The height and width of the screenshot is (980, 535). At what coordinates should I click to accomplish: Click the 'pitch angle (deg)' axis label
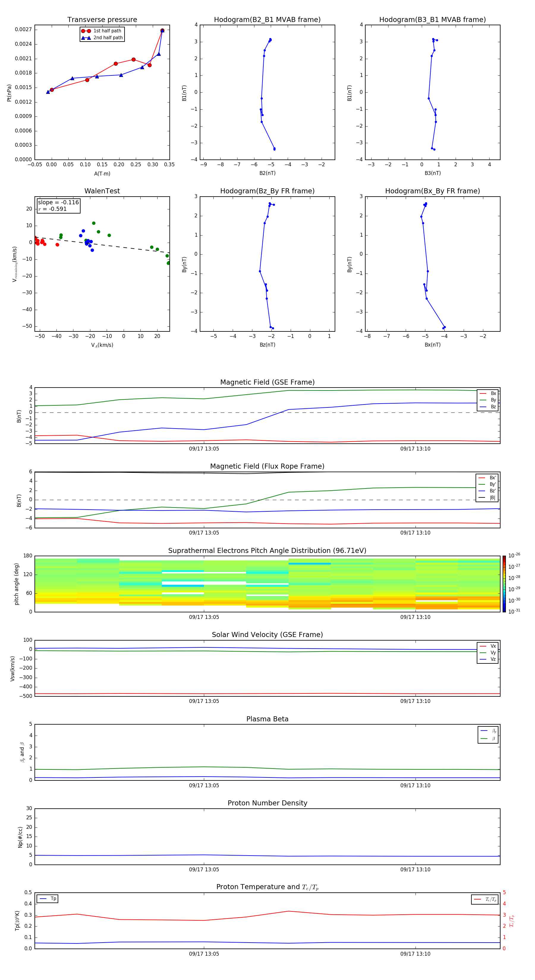16,584
